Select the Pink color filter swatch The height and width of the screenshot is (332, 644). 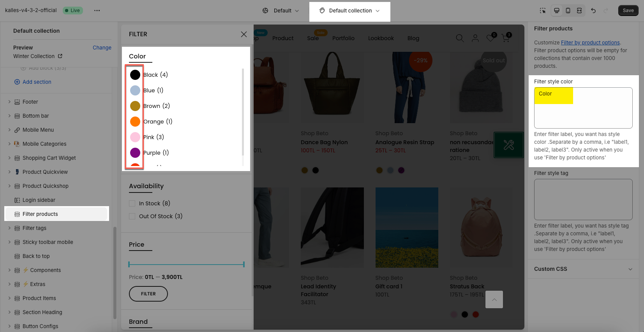(x=135, y=137)
